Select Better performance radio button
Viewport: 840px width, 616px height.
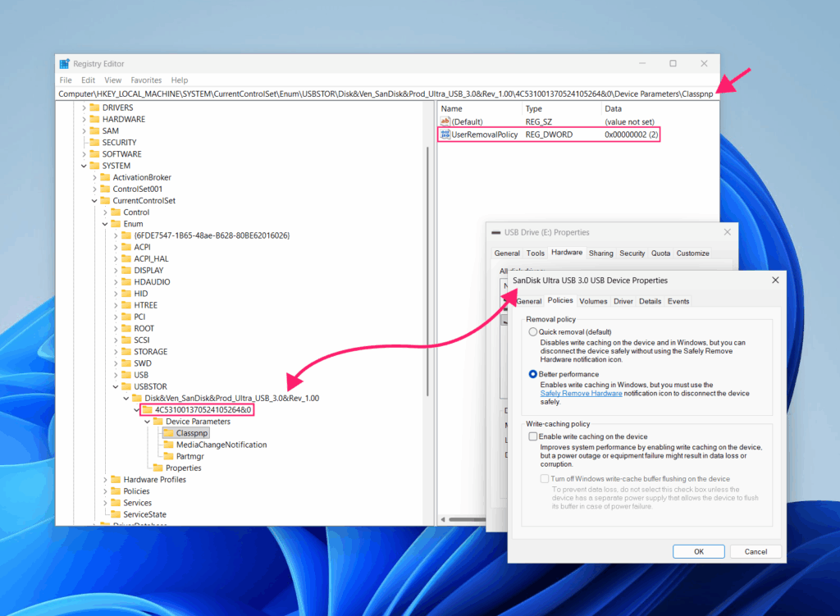[x=532, y=374]
